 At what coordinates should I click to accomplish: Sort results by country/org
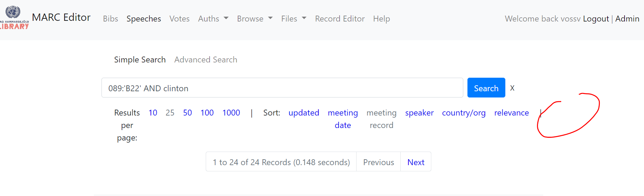(x=464, y=113)
